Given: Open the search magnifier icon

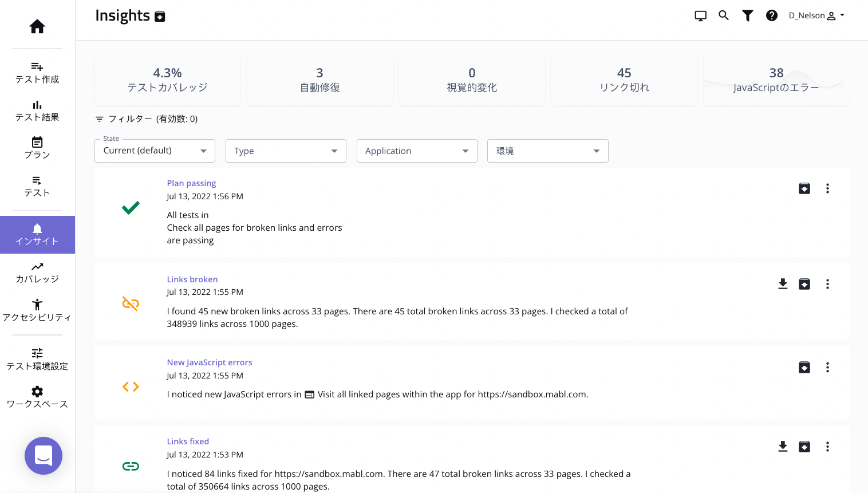Looking at the screenshot, I should click(724, 15).
